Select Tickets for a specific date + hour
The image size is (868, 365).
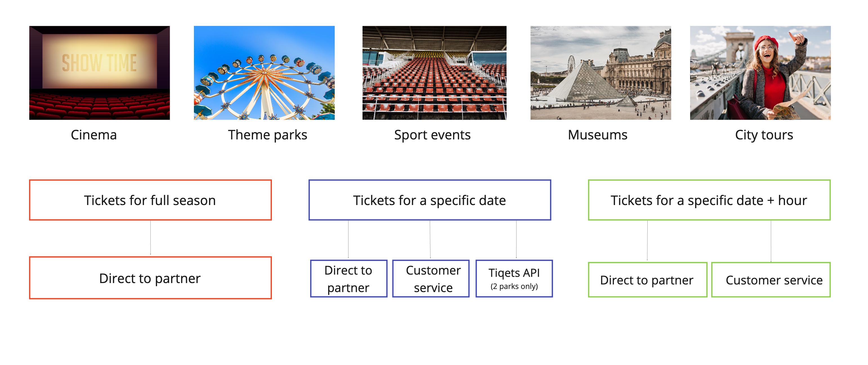click(709, 200)
